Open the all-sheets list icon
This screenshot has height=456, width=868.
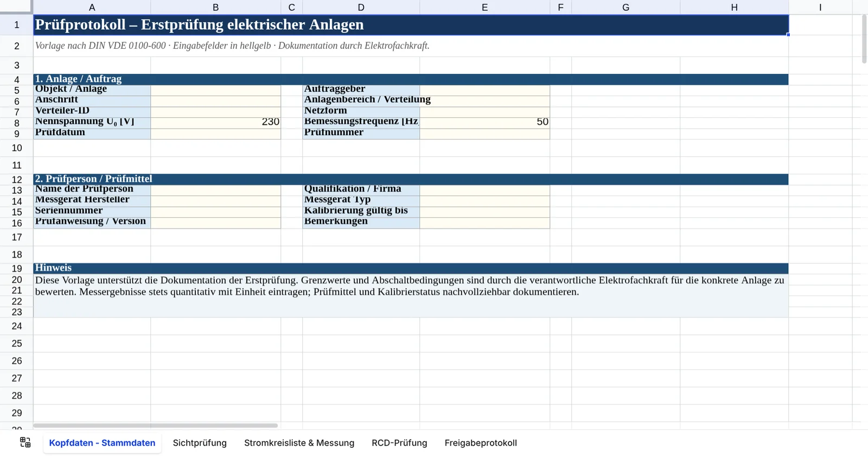(25, 442)
